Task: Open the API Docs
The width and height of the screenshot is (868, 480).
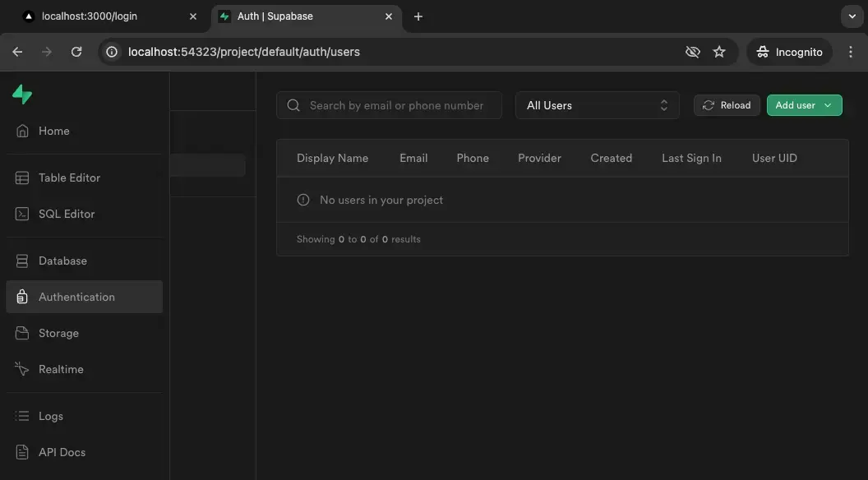Action: (x=60, y=452)
